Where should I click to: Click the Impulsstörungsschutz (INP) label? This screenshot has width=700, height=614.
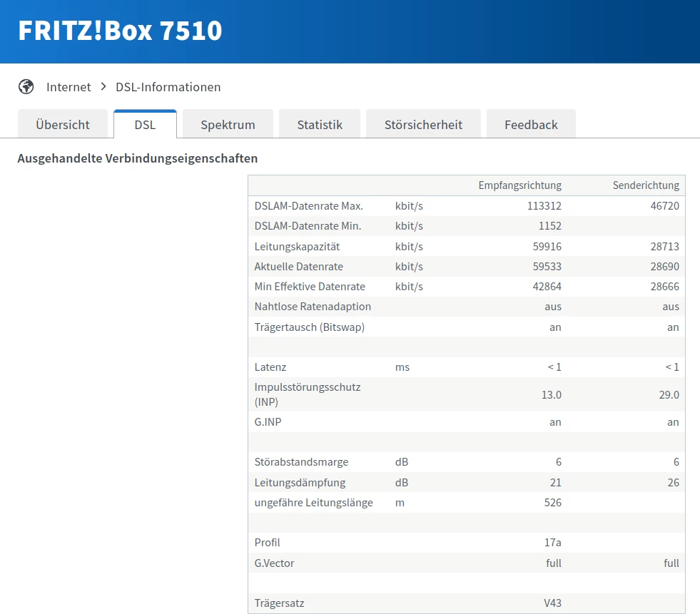pos(308,394)
